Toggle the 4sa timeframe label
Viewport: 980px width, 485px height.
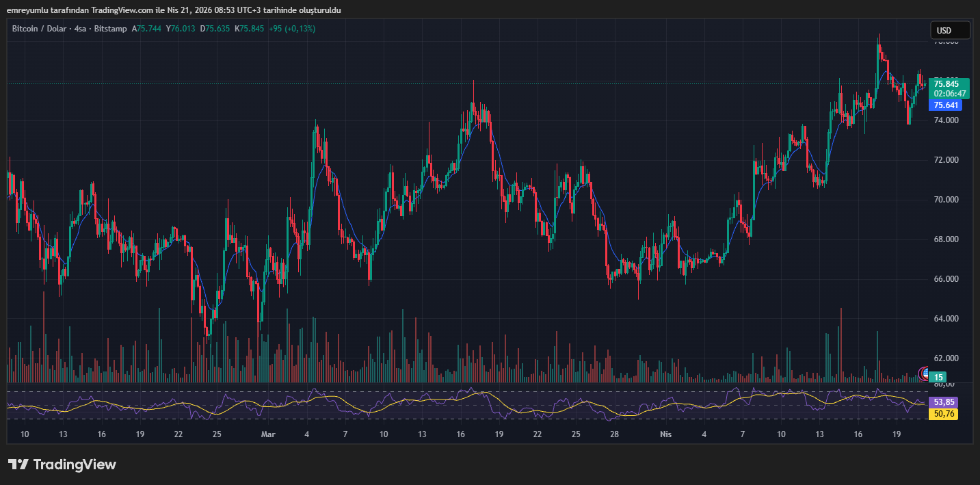click(x=81, y=28)
